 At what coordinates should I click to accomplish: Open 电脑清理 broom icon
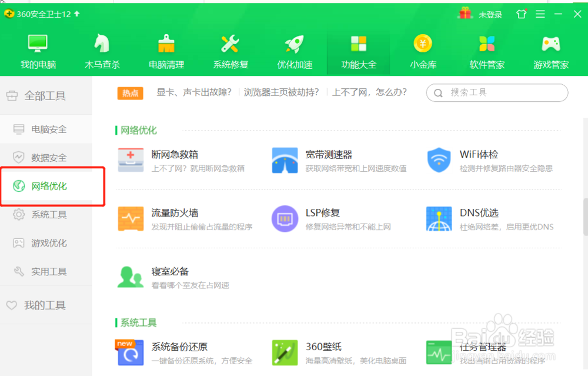[166, 44]
